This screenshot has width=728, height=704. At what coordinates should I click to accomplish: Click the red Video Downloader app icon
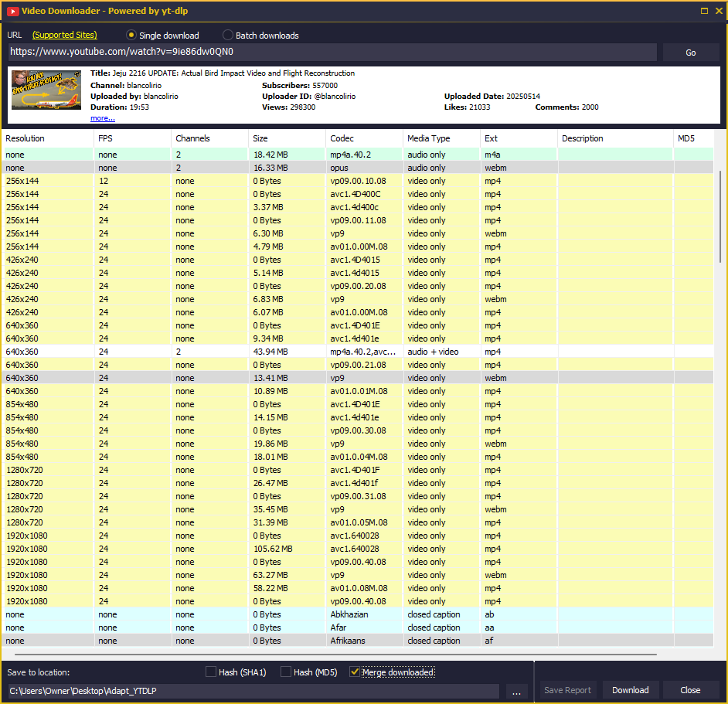click(x=12, y=11)
